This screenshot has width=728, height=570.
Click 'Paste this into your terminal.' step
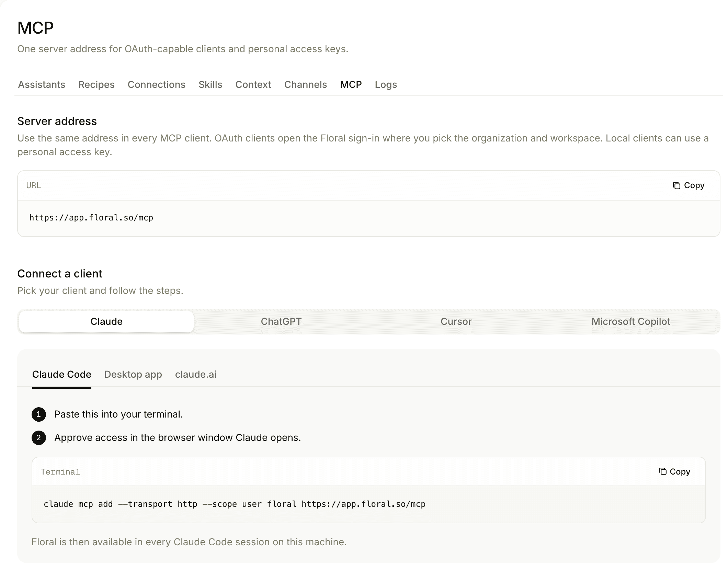pyautogui.click(x=118, y=414)
